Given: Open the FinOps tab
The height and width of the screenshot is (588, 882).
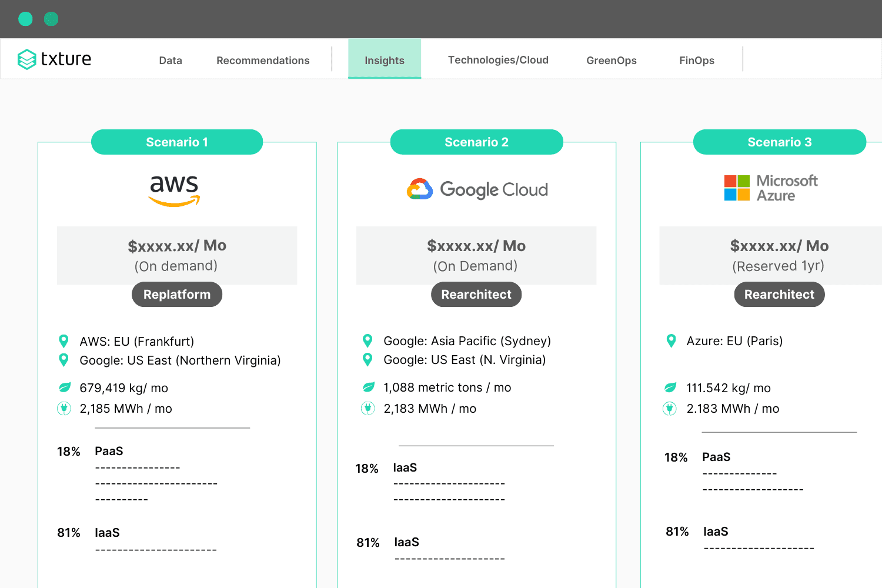Looking at the screenshot, I should [x=697, y=60].
